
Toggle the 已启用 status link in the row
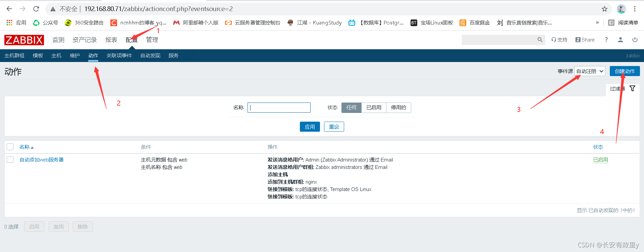pos(600,160)
